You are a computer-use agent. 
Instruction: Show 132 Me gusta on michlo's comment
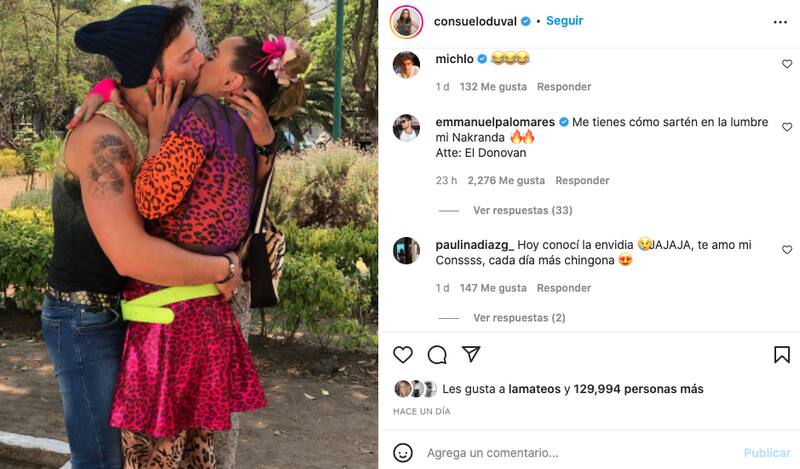[493, 87]
